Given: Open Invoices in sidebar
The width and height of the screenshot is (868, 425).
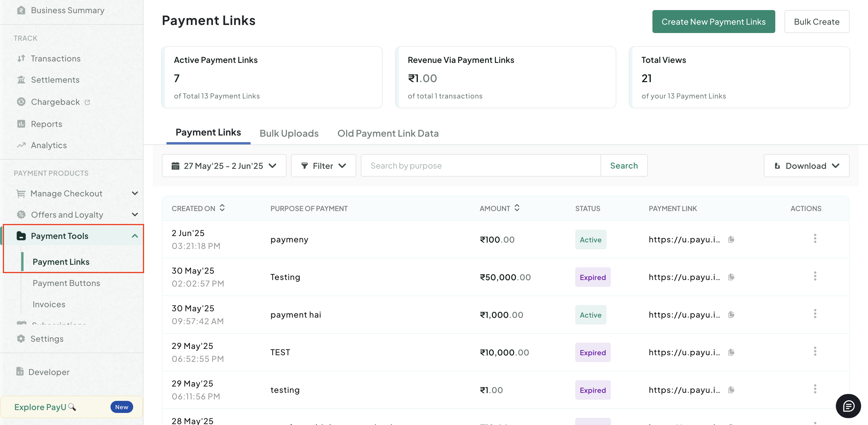Looking at the screenshot, I should [x=49, y=304].
